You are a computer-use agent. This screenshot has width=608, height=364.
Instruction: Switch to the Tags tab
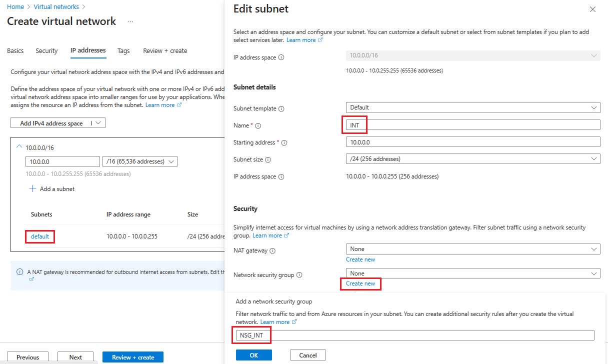point(123,50)
